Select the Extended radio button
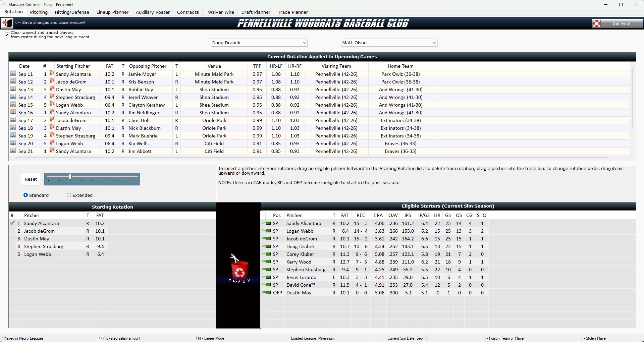This screenshot has width=644, height=342. click(69, 195)
